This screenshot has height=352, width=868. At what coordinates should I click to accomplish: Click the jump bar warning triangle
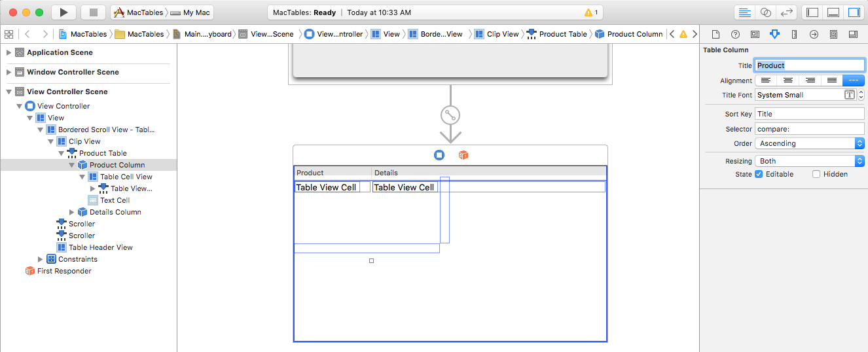click(x=683, y=34)
